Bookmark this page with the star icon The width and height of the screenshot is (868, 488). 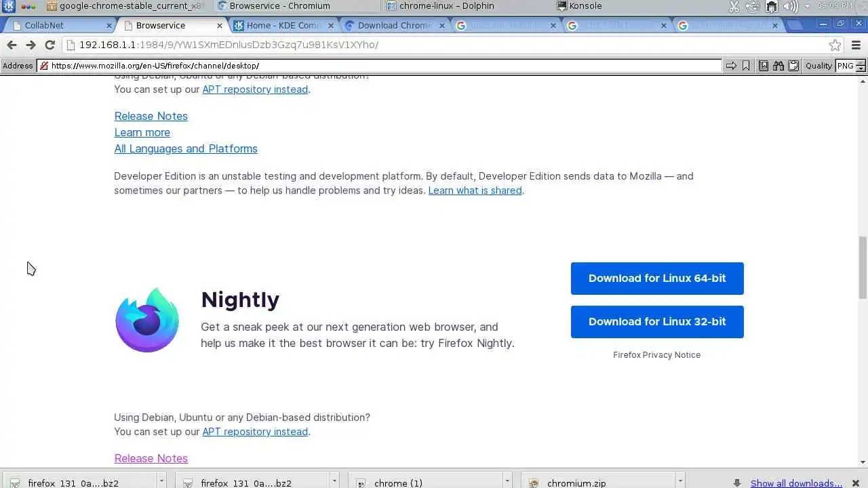coord(835,45)
